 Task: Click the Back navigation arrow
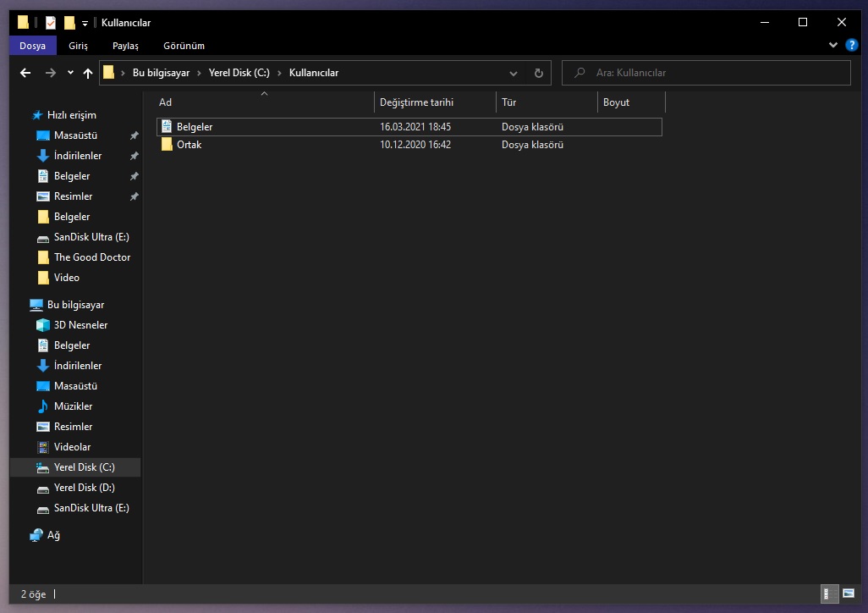coord(25,73)
